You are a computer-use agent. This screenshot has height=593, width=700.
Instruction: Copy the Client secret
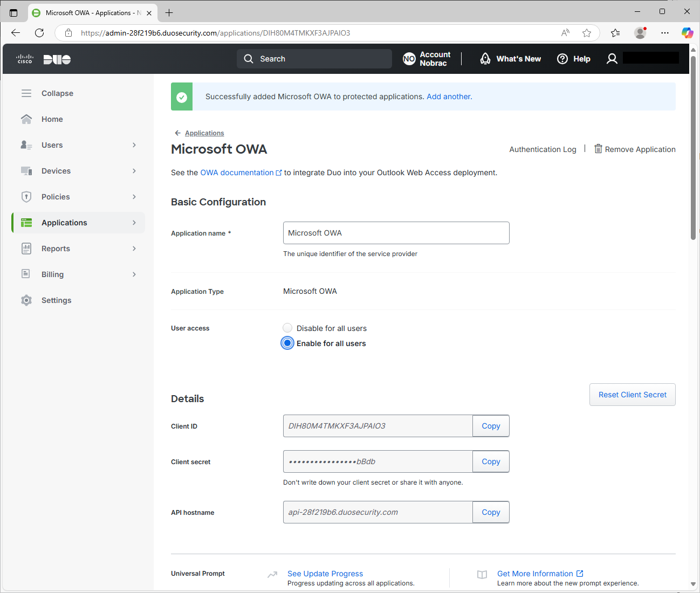coord(491,461)
